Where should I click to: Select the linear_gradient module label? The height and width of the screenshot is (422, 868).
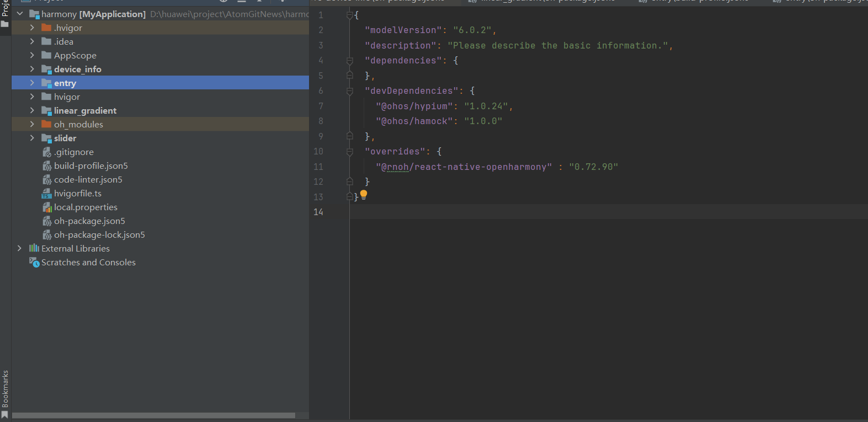tap(85, 111)
